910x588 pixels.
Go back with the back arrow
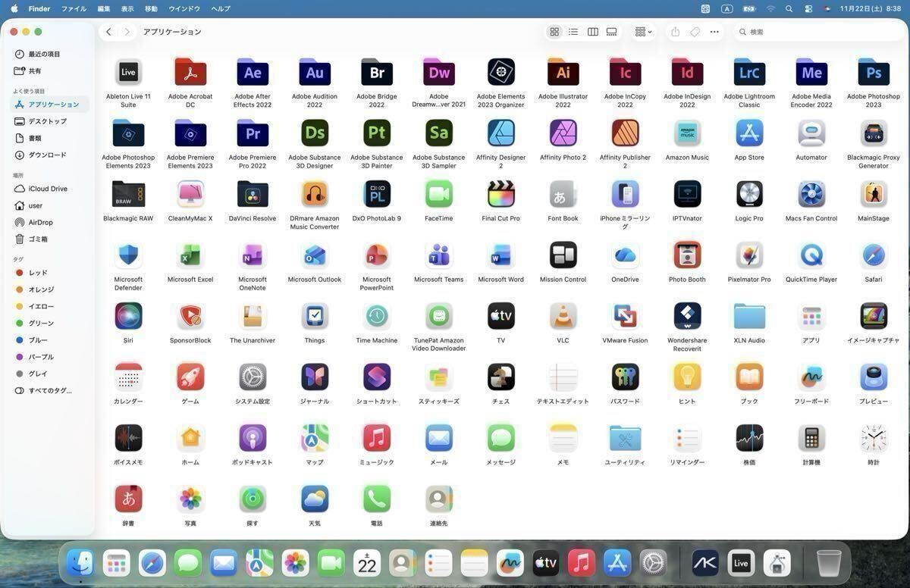click(108, 32)
